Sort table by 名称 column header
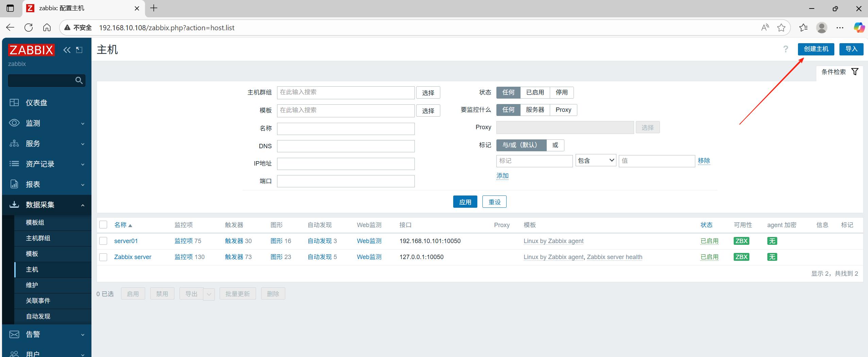The height and width of the screenshot is (357, 868). pos(123,225)
